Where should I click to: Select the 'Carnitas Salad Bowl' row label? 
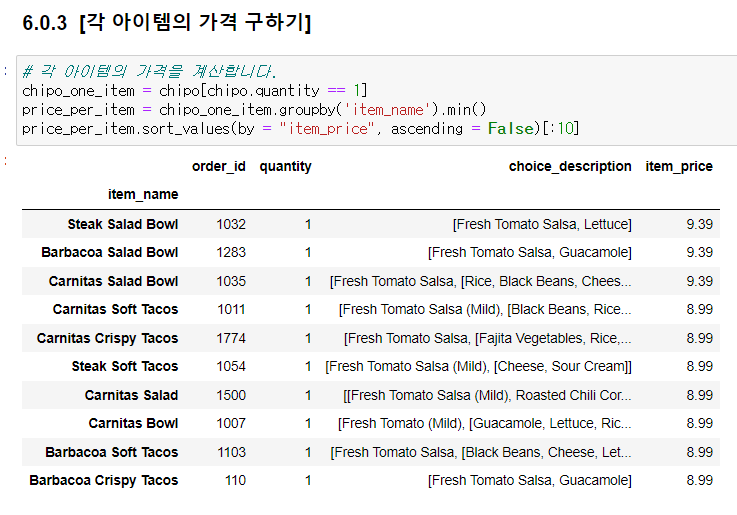tap(113, 281)
